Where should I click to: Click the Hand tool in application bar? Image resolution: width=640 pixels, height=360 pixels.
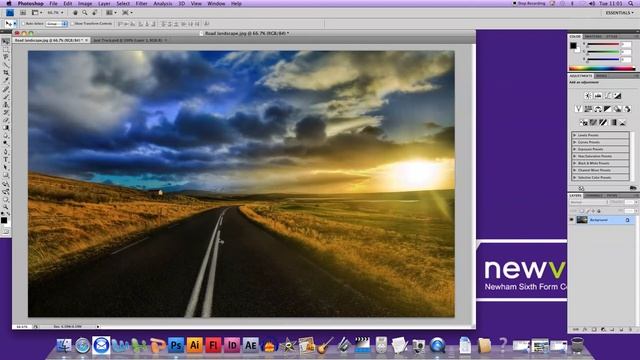[x=75, y=13]
